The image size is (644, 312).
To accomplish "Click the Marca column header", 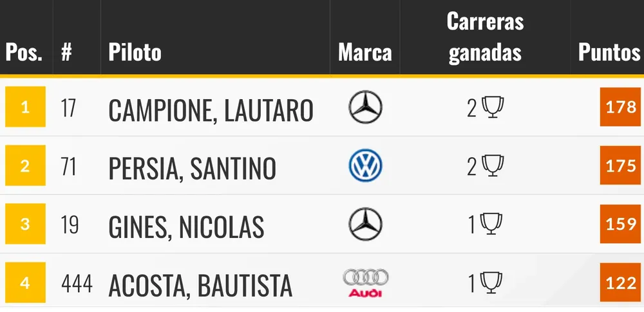I will pyautogui.click(x=365, y=52).
